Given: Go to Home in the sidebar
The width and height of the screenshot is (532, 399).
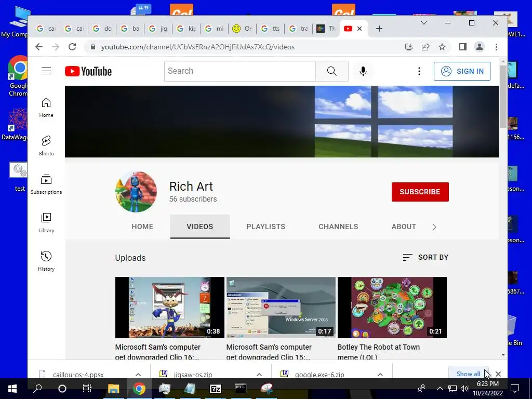Looking at the screenshot, I should click(x=46, y=108).
